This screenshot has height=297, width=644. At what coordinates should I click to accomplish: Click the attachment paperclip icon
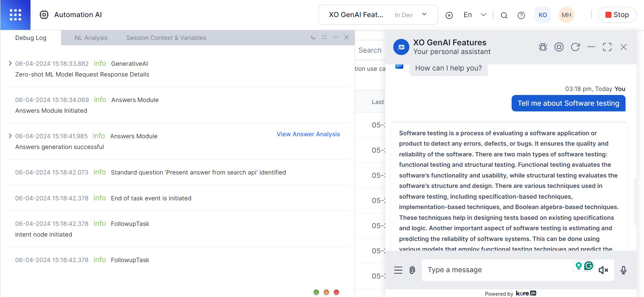click(x=412, y=270)
